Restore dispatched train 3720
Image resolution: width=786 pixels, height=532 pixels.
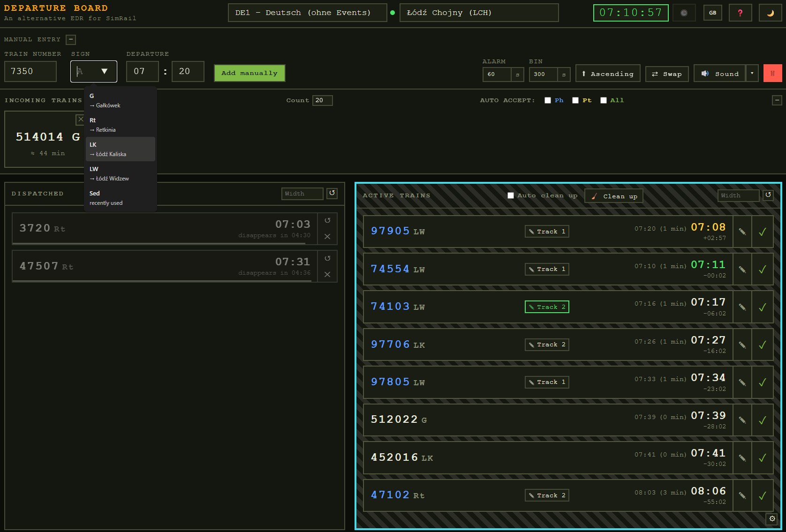point(327,220)
